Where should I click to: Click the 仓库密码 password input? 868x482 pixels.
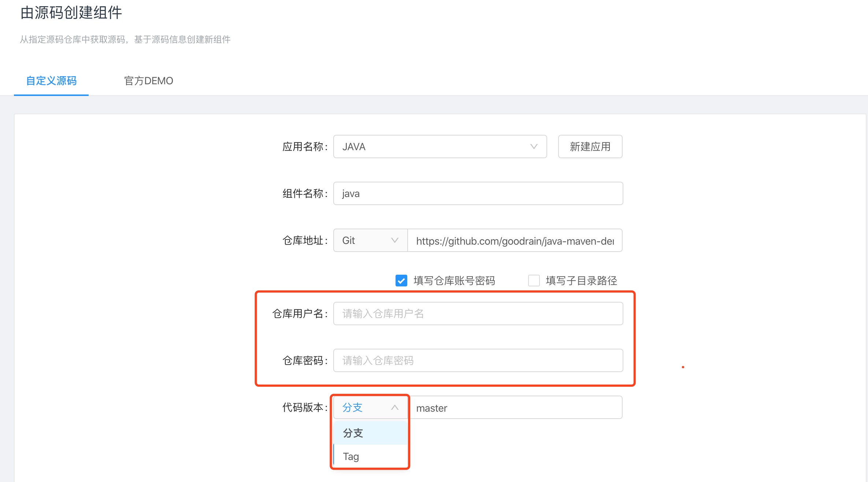click(477, 360)
